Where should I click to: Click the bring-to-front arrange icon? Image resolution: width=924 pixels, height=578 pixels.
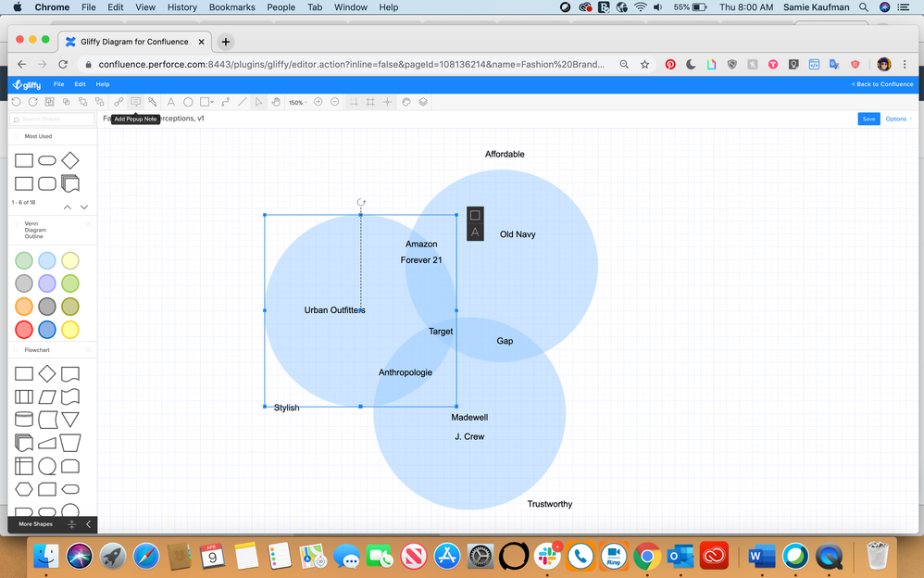point(82,102)
